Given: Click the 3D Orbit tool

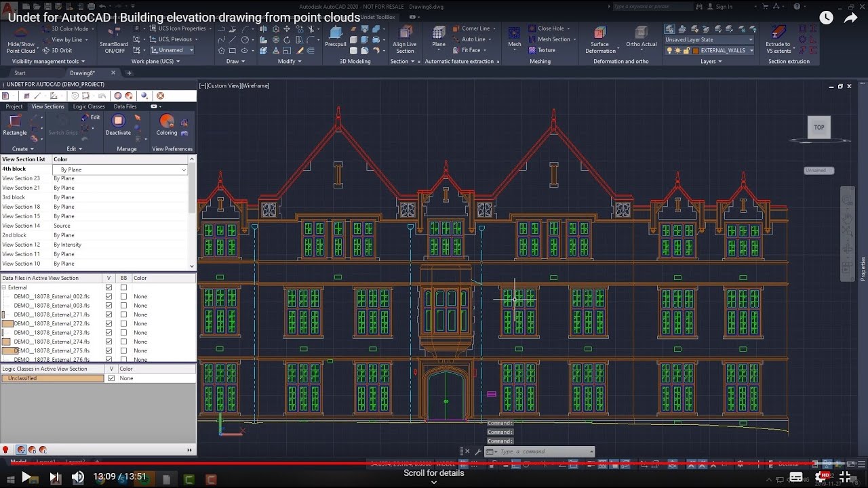Looking at the screenshot, I should (x=57, y=50).
